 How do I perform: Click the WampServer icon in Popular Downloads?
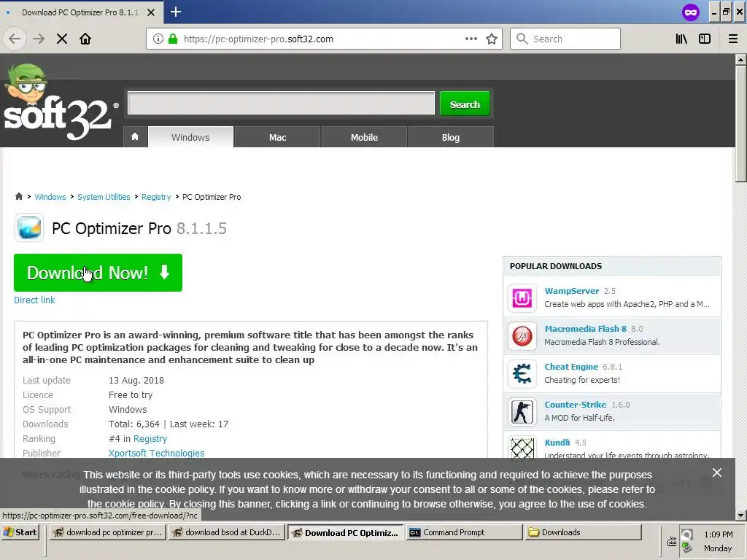[522, 298]
